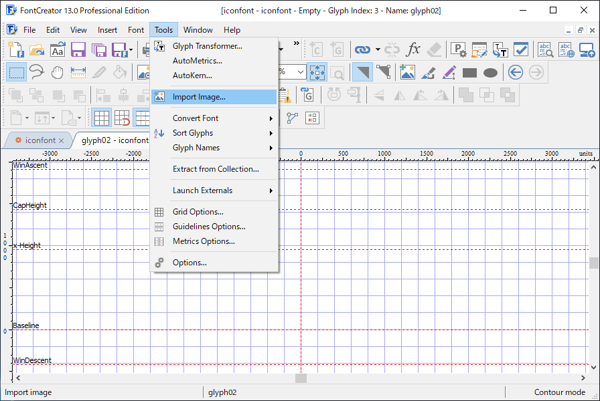This screenshot has width=600, height=401.
Task: Expand the chain link dropdown arrow
Action: tap(378, 49)
